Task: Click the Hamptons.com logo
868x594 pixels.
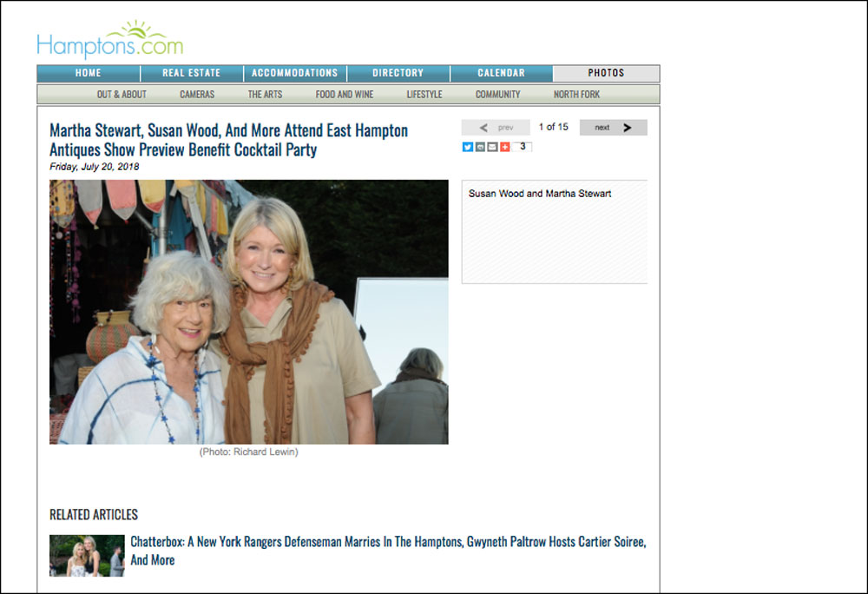Action: (x=109, y=39)
